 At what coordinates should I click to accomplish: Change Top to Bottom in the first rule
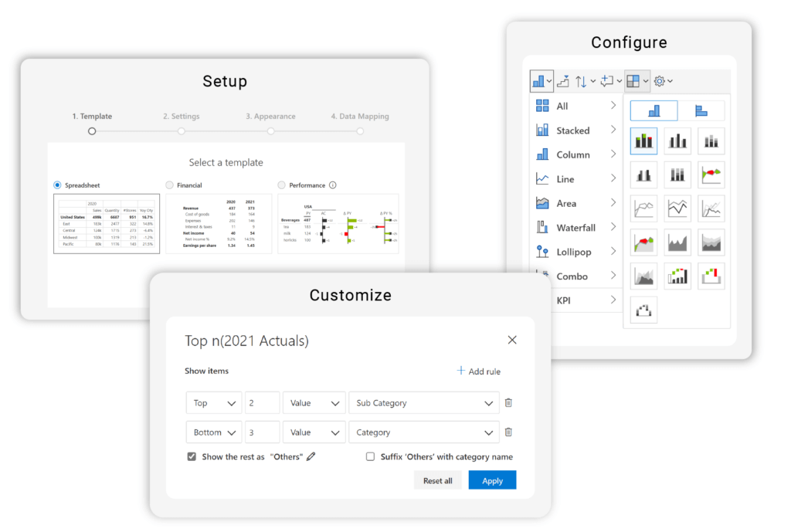coord(213,402)
